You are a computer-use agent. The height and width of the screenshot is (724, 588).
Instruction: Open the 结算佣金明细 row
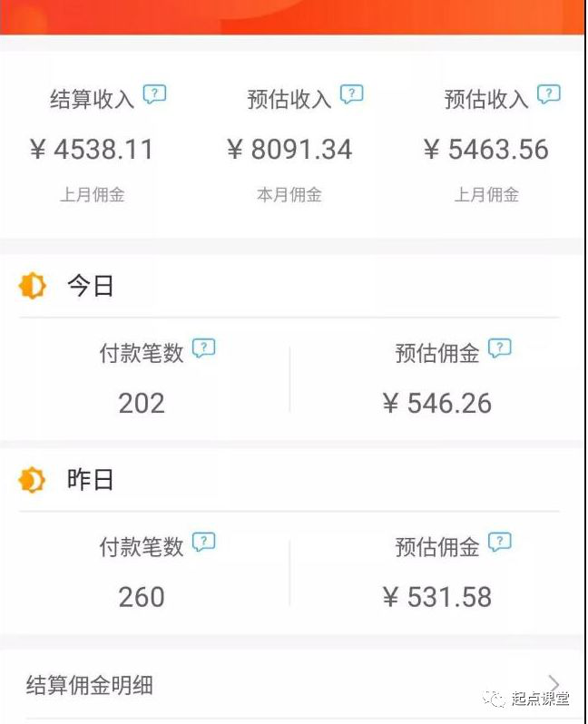(294, 684)
